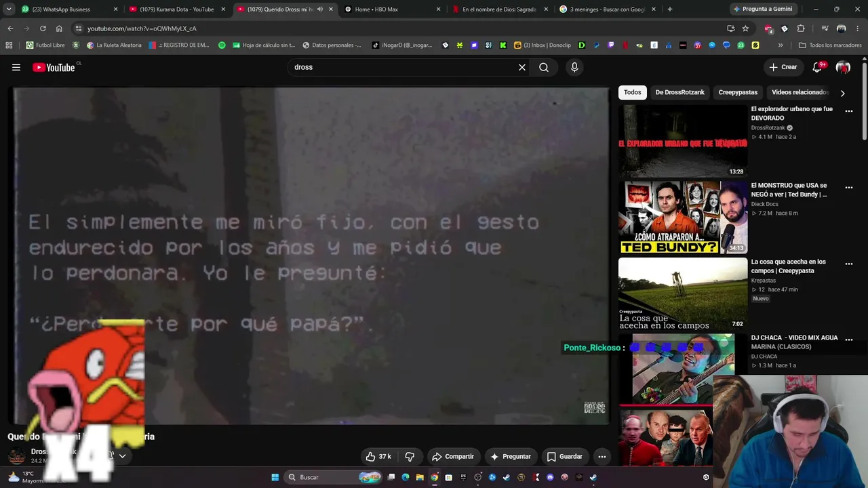The height and width of the screenshot is (488, 868).
Task: Click the Preguntar button
Action: (511, 457)
